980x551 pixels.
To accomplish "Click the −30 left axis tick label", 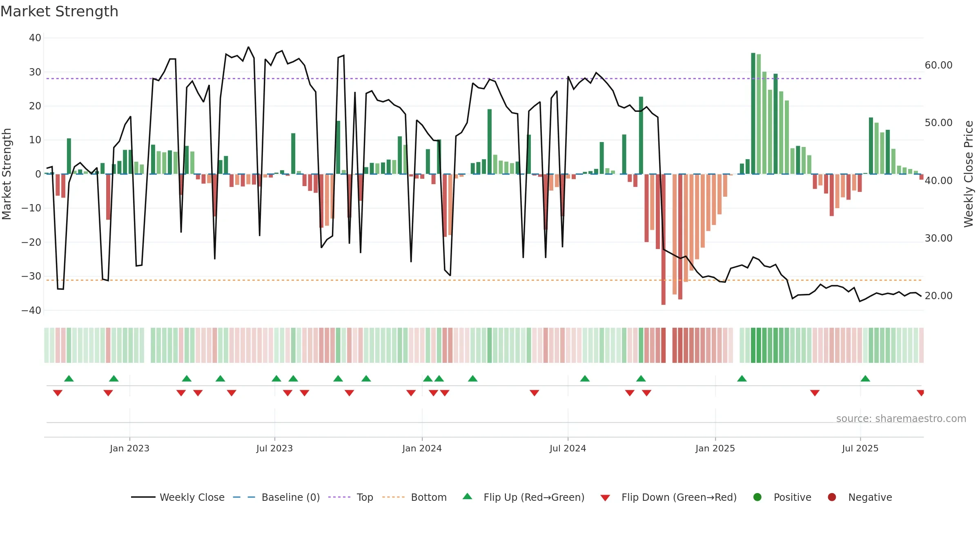I will pyautogui.click(x=31, y=276).
